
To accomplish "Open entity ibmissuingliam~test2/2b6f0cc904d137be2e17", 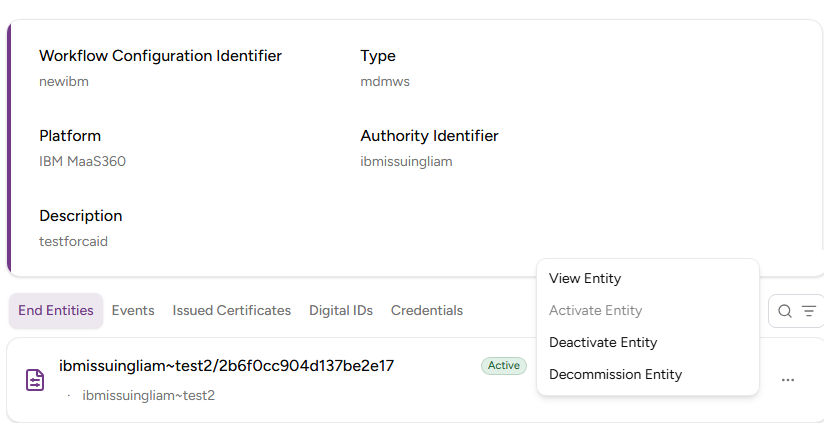I will [226, 366].
